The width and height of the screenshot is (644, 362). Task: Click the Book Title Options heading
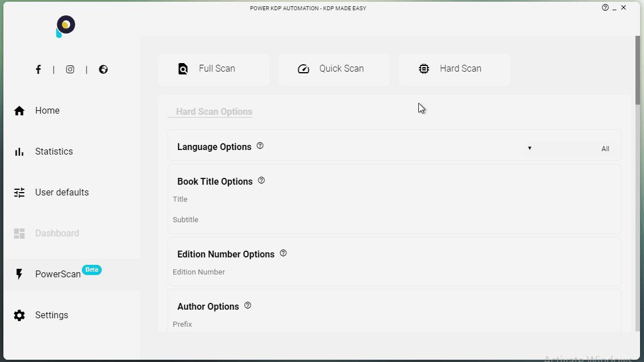tap(215, 181)
